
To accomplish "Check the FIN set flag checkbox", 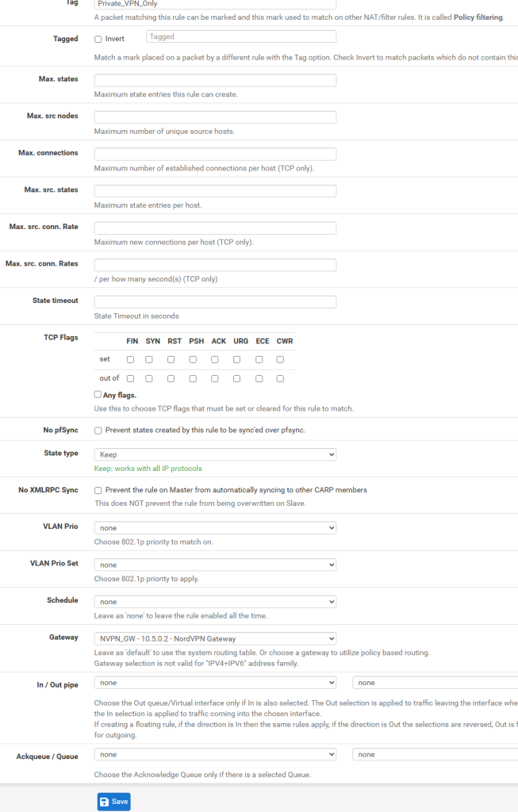I will (131, 359).
